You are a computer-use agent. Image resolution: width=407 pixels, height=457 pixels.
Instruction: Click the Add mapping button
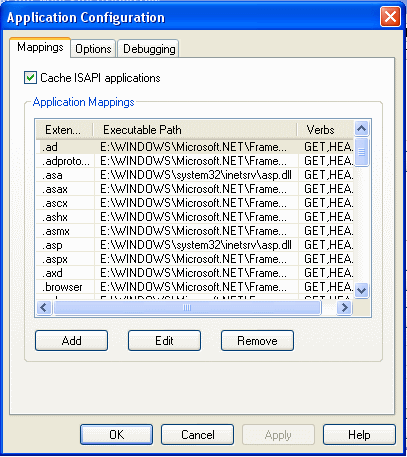(x=71, y=341)
